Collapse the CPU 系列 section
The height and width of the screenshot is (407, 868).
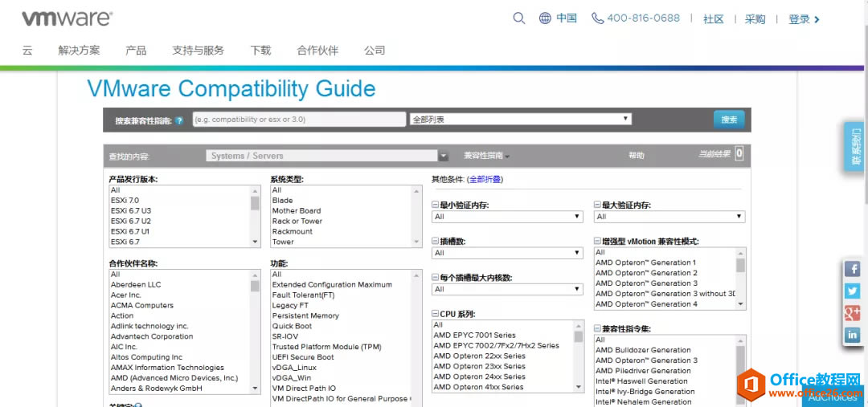click(x=435, y=314)
